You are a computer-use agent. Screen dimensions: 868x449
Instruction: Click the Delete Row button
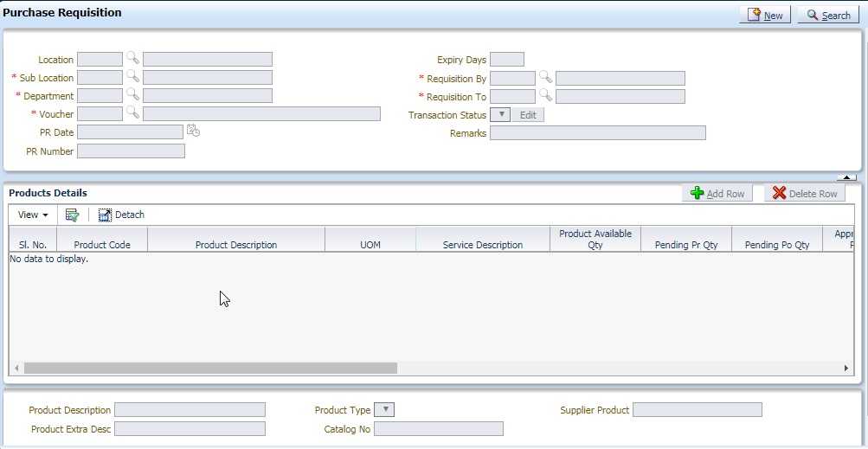pos(805,193)
